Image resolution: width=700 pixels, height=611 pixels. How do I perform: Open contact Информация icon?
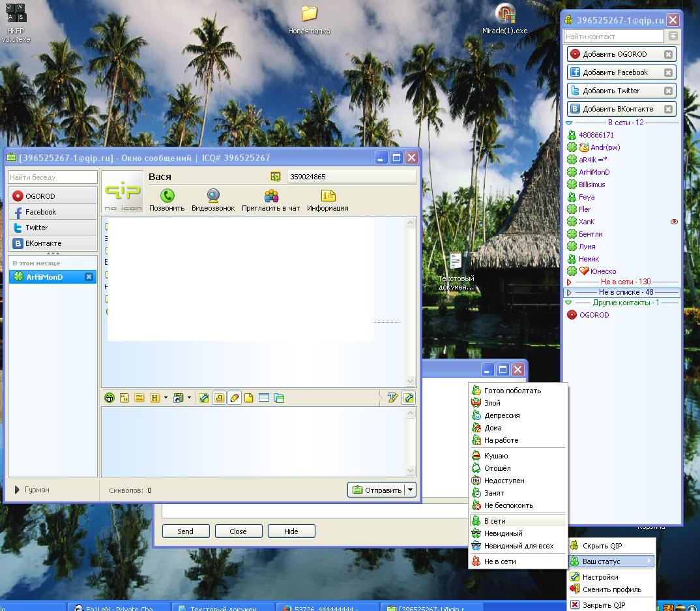[x=328, y=200]
